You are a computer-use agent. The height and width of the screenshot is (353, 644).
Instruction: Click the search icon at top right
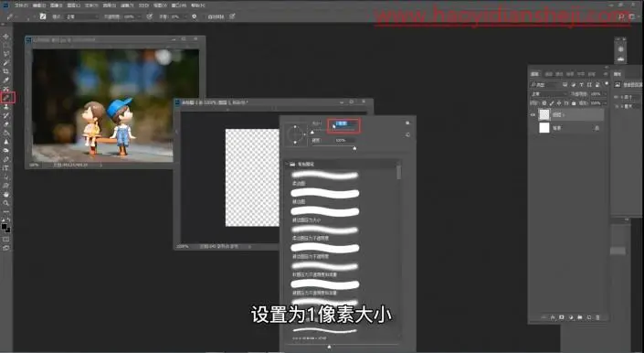(620, 16)
